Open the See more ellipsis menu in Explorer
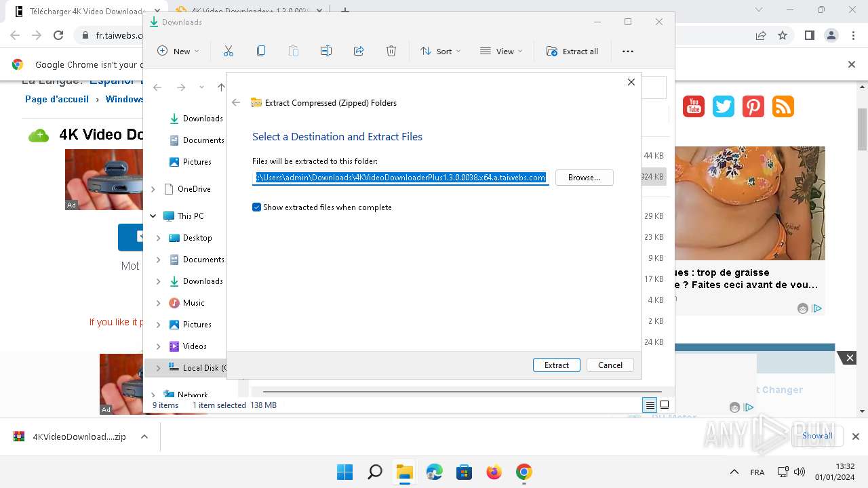The width and height of the screenshot is (868, 488). click(x=628, y=51)
